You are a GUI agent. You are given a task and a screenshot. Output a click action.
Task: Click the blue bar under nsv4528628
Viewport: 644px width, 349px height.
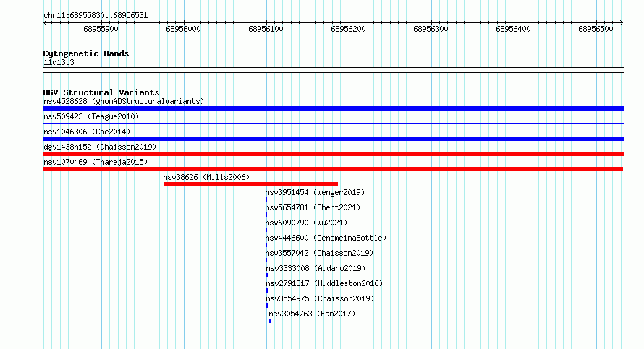[x=333, y=108]
